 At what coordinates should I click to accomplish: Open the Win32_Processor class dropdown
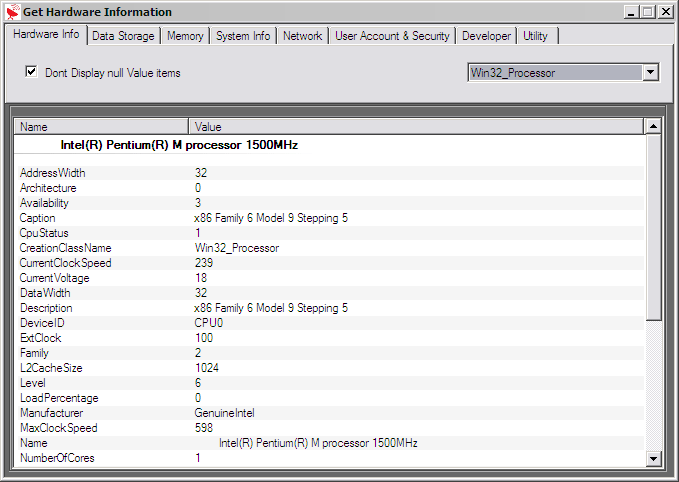click(650, 72)
